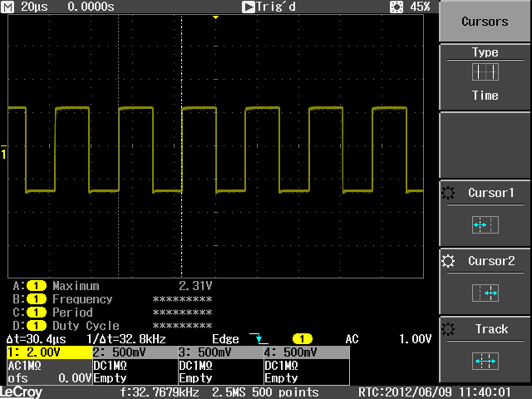Click the brightness intensity icon

click(x=397, y=7)
